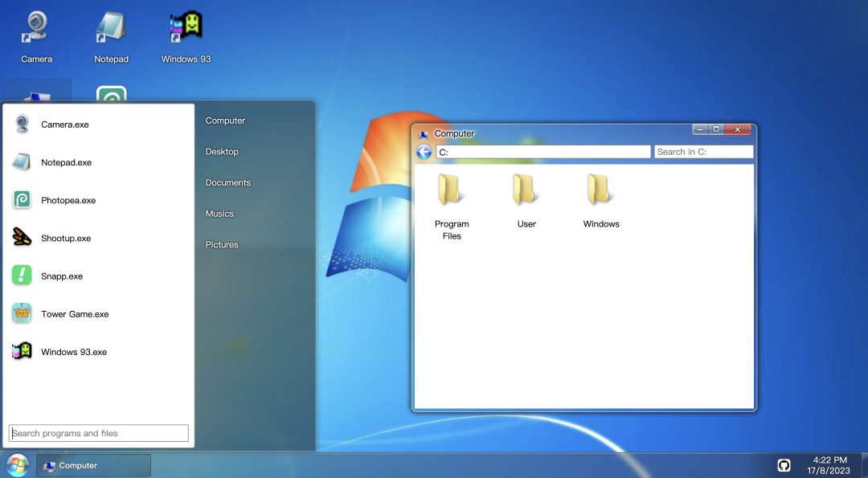Click the Computer taskbar button
868x478 pixels.
click(x=93, y=465)
